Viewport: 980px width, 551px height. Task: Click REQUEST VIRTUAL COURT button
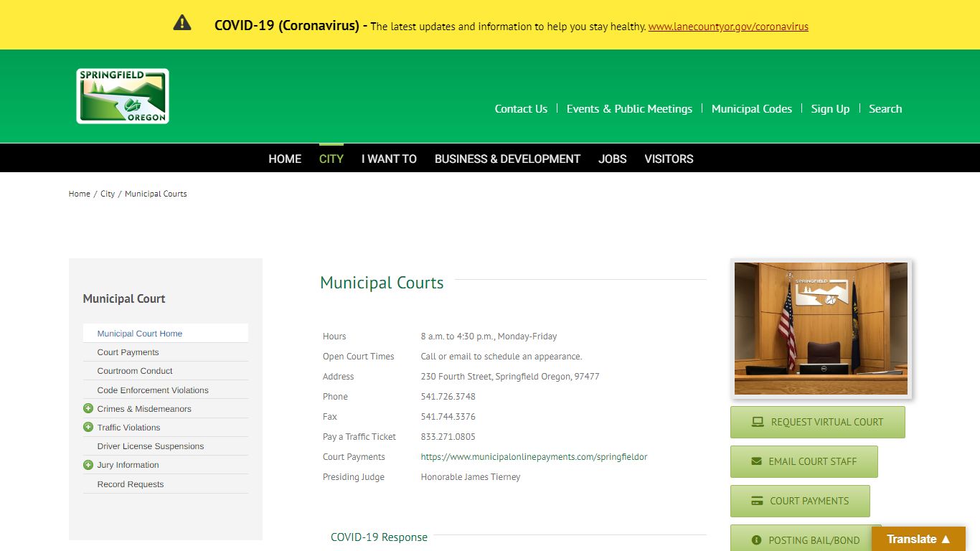pyautogui.click(x=818, y=422)
